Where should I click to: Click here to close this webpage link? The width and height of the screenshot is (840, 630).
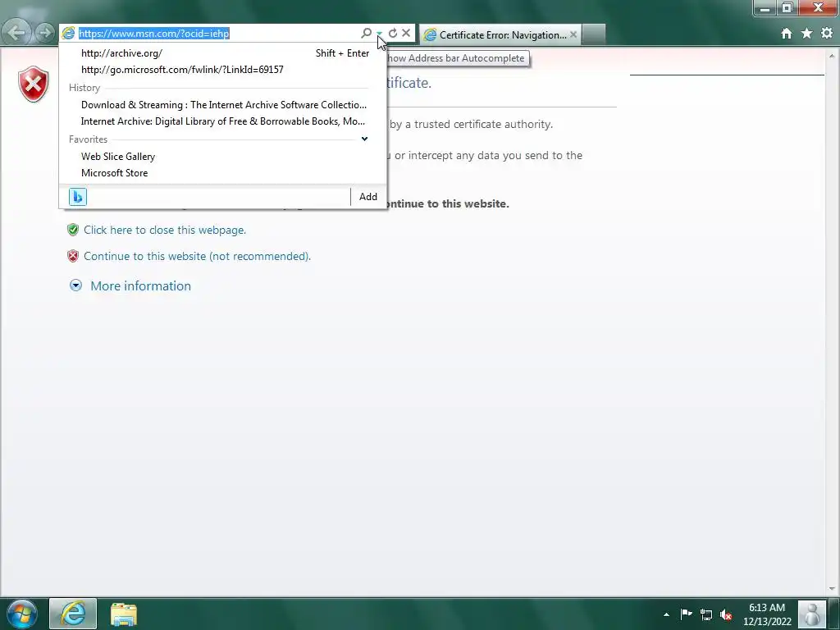click(x=164, y=230)
